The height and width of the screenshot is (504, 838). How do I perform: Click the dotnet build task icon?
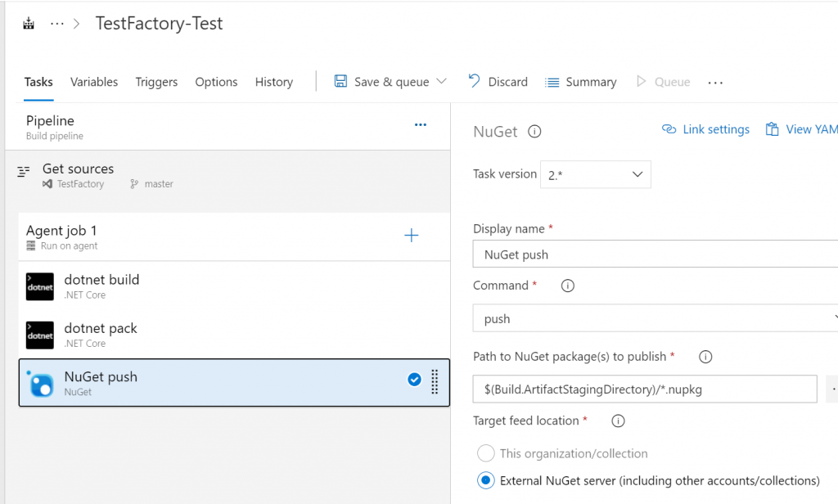tap(40, 286)
